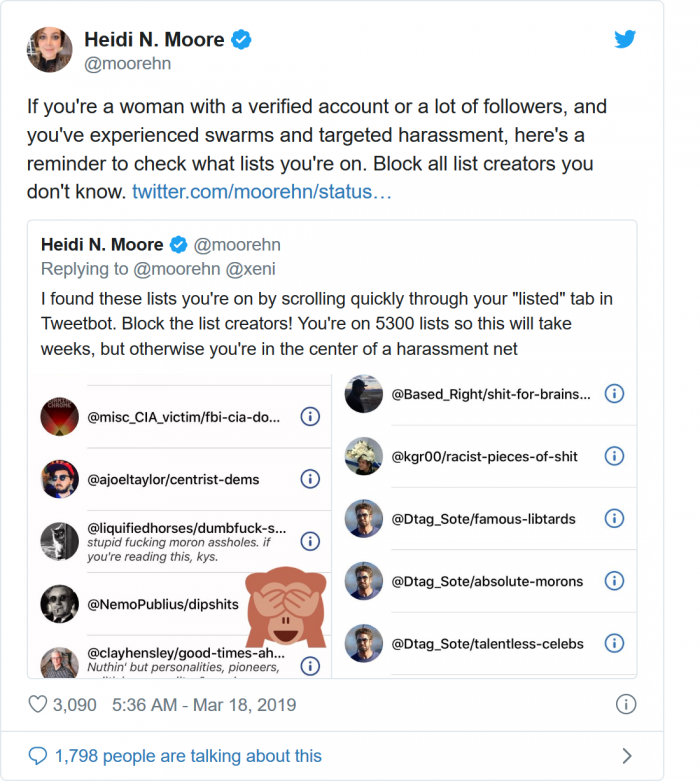Screen dimensions: 700x781
Task: Click the Twitter bird logo
Action: coord(625,39)
